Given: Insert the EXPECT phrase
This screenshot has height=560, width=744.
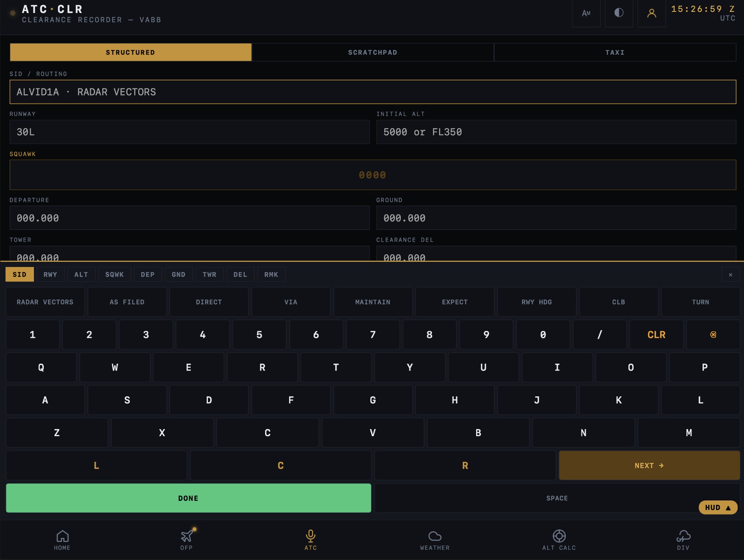Looking at the screenshot, I should [455, 302].
